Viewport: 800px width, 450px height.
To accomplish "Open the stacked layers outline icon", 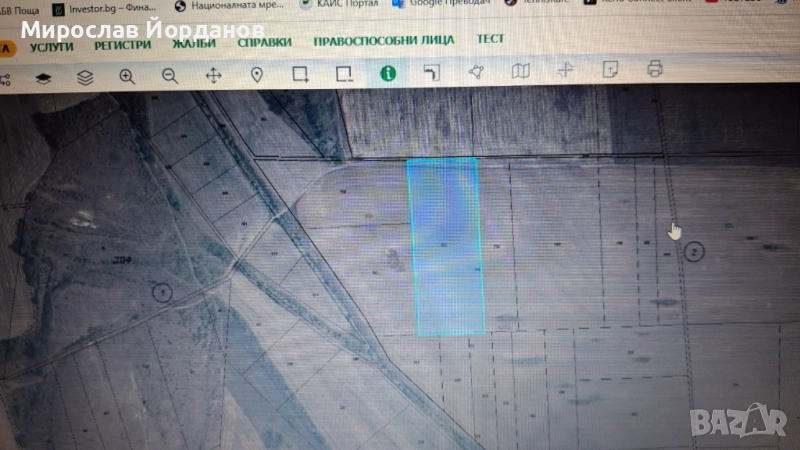I will point(85,77).
